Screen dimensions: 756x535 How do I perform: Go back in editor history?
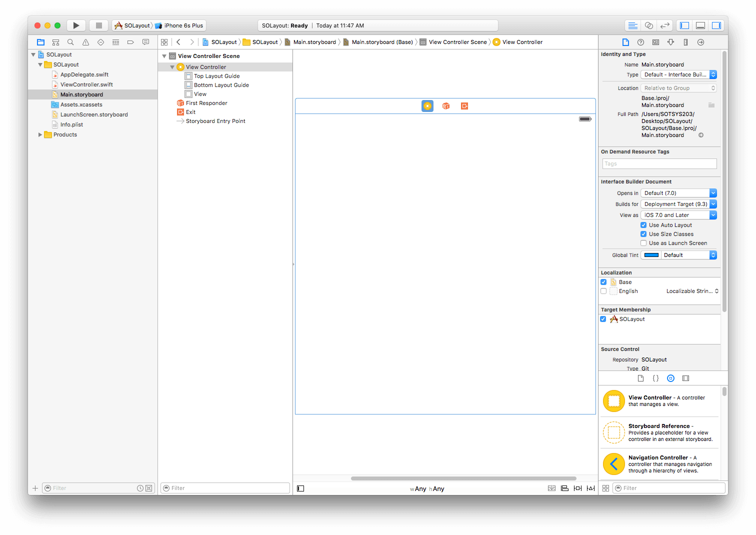[178, 42]
